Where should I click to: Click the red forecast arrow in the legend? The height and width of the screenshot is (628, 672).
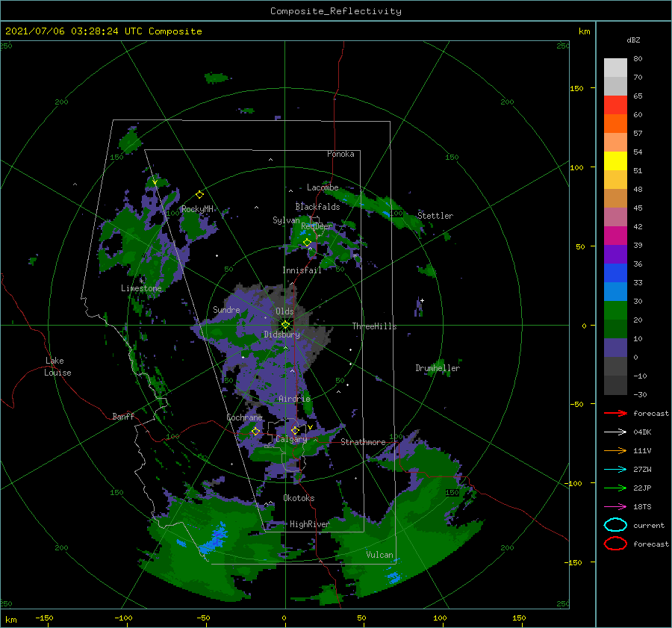[x=615, y=413]
